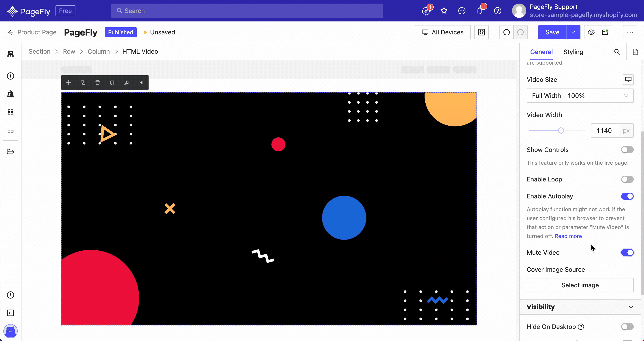Click the Hide On Desktop help icon

click(x=581, y=327)
